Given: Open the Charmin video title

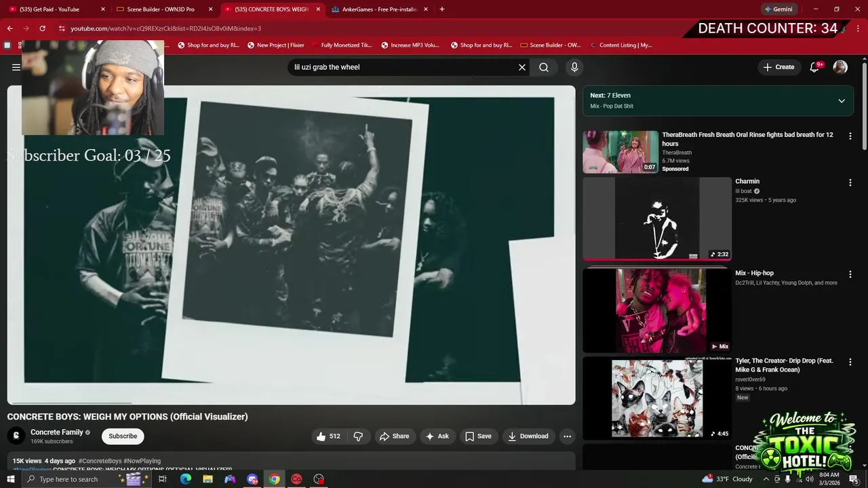Looking at the screenshot, I should tap(747, 182).
